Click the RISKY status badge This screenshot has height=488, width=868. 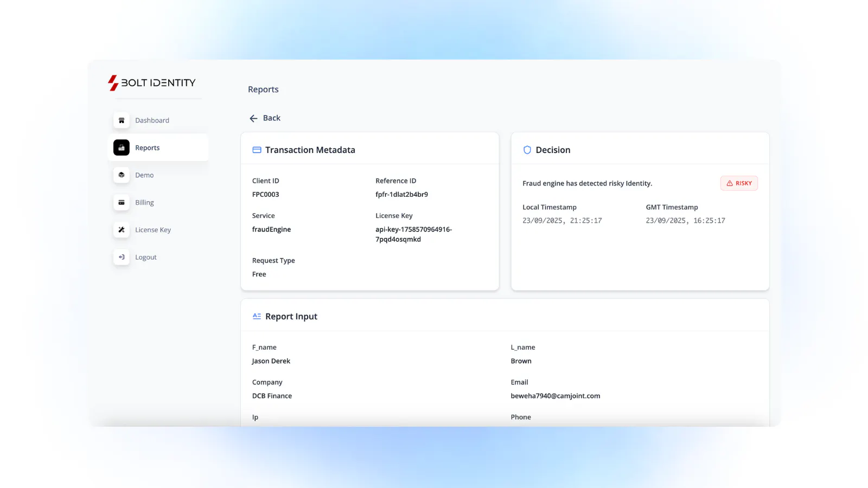[739, 183]
